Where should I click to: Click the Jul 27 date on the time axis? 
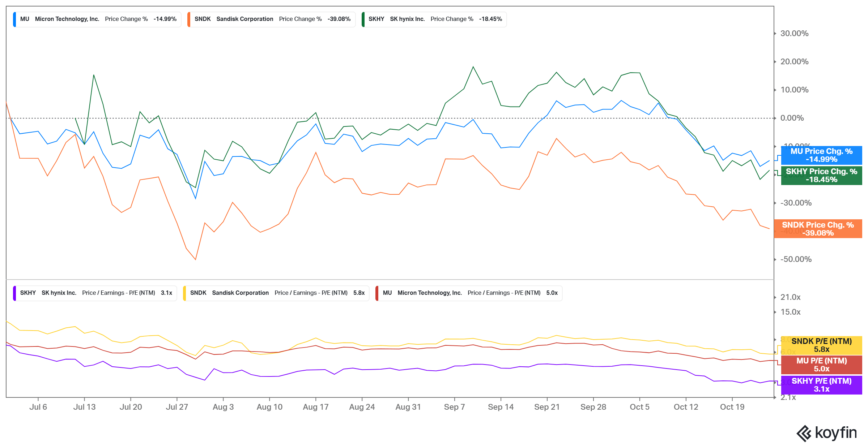click(x=177, y=407)
